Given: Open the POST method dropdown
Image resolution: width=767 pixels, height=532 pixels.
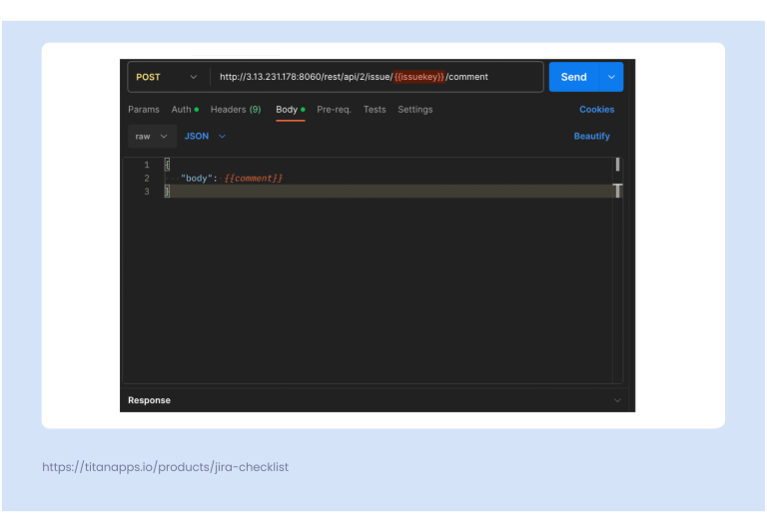Looking at the screenshot, I should [x=167, y=77].
